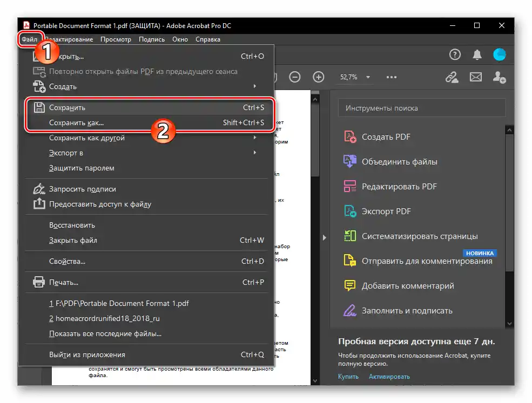Click the reopen PDFs icon in menu
The width and height of the screenshot is (532, 403).
(x=39, y=72)
